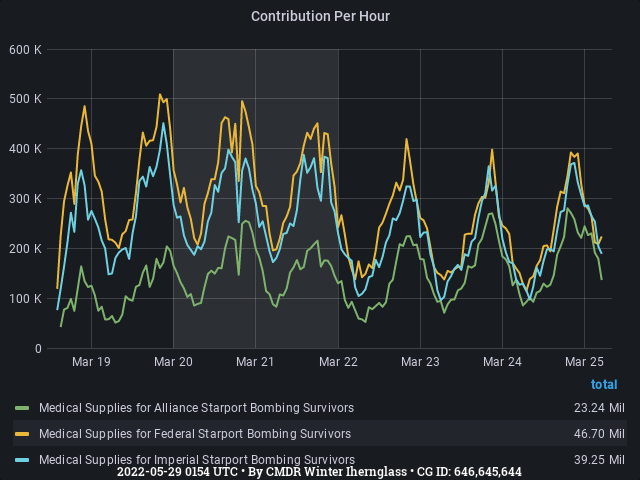Viewport: 640px width, 480px height.
Task: Click the cyan Imperial series color swatch
Action: click(22, 460)
